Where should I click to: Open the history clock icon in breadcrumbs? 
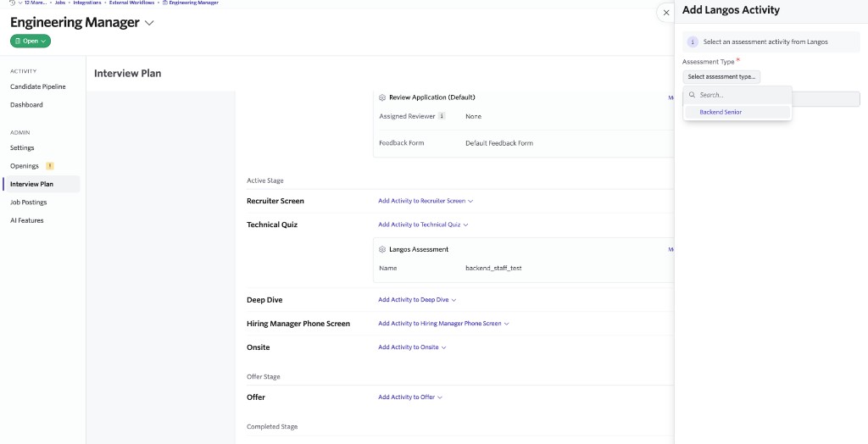pos(12,3)
